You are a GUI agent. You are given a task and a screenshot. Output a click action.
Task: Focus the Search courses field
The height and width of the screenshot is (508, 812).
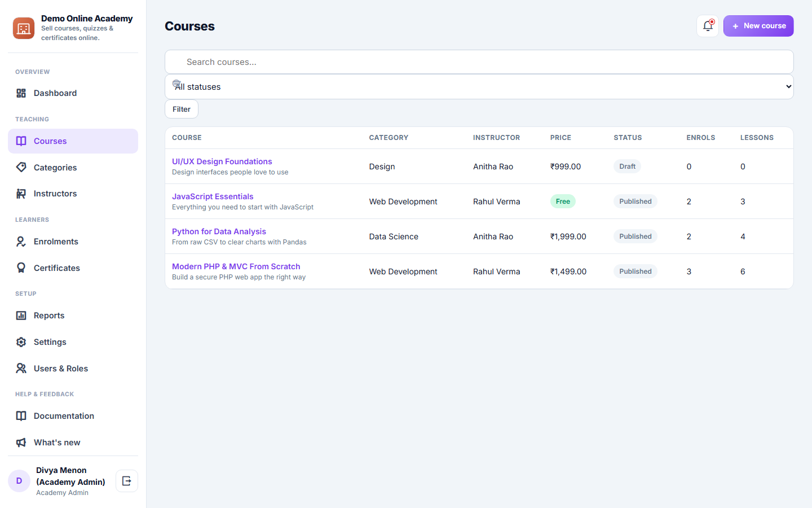[479, 62]
